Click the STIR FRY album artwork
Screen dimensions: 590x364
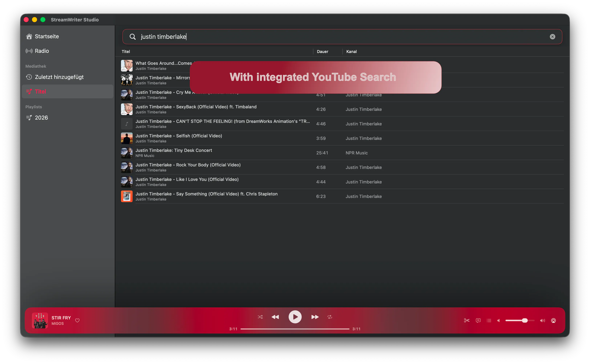[x=40, y=320]
